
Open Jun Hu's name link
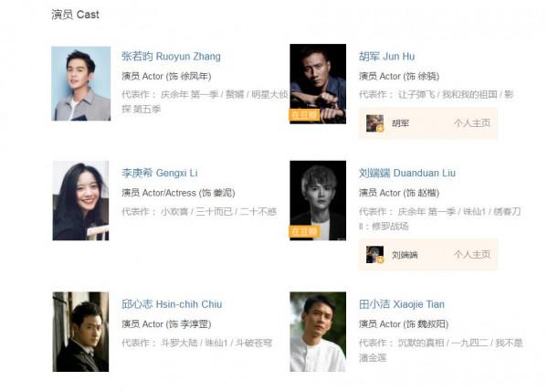[386, 57]
